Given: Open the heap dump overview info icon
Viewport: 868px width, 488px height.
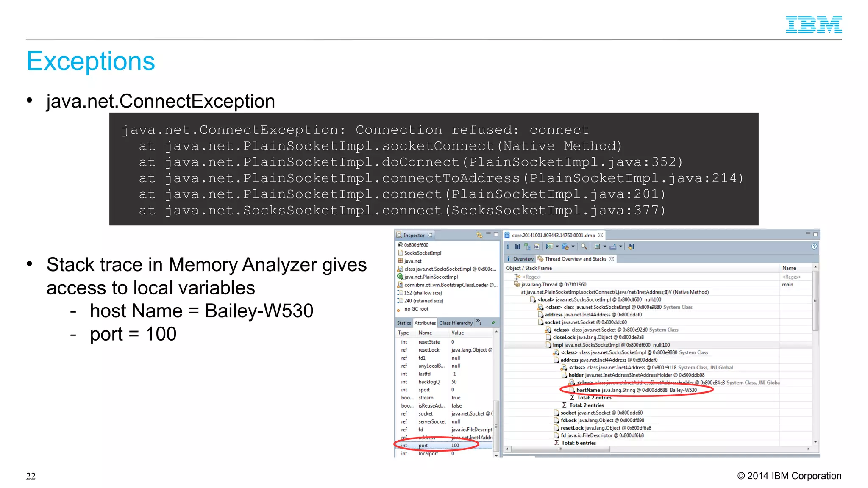Looking at the screenshot, I should coord(508,247).
